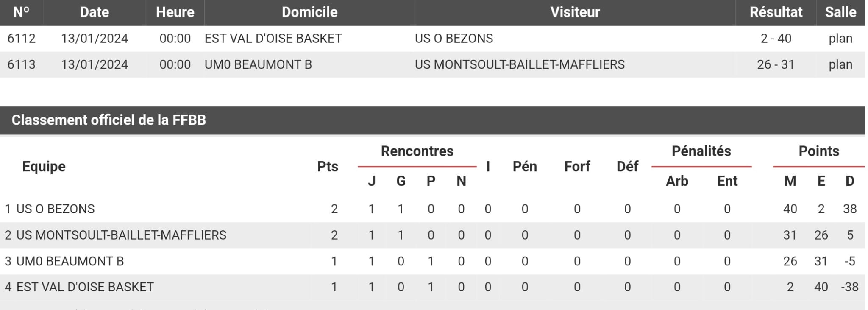Open match number 6112
Viewport: 868px width, 310px height.
(22, 39)
